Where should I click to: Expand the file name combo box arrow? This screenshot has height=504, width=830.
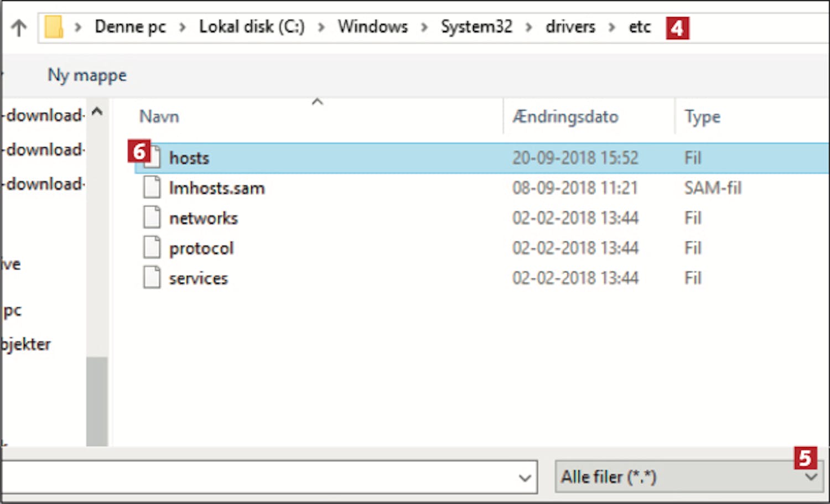pos(525,477)
